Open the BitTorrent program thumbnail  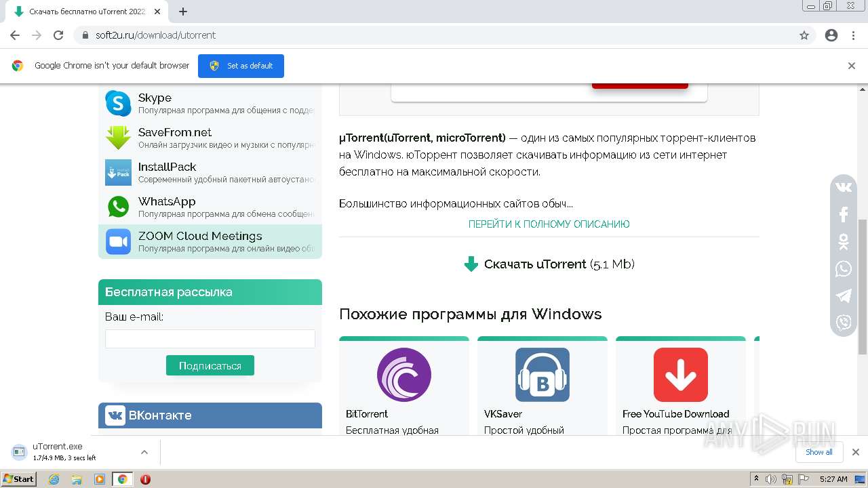[x=404, y=375]
